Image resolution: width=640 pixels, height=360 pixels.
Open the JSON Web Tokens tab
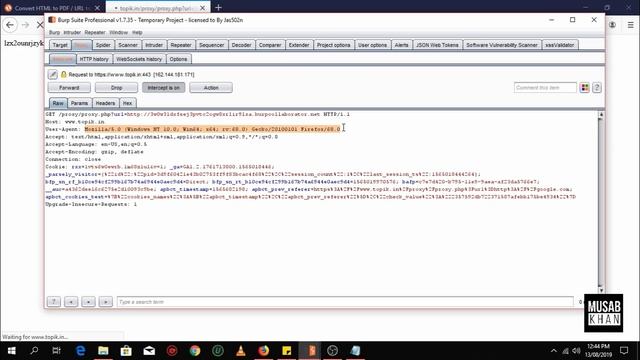click(x=437, y=45)
